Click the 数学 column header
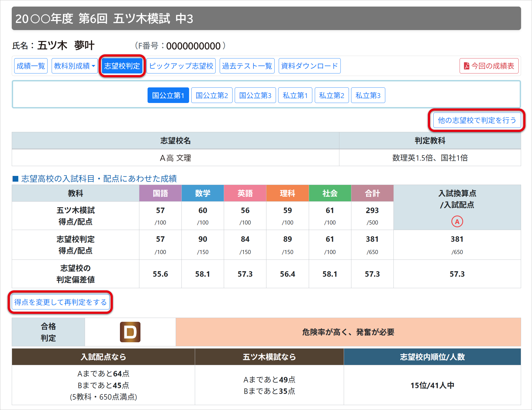The height and width of the screenshot is (410, 532). pyautogui.click(x=202, y=193)
